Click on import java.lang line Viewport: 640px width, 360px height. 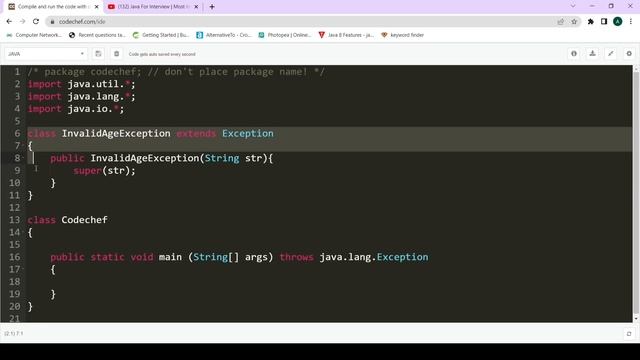pyautogui.click(x=81, y=97)
